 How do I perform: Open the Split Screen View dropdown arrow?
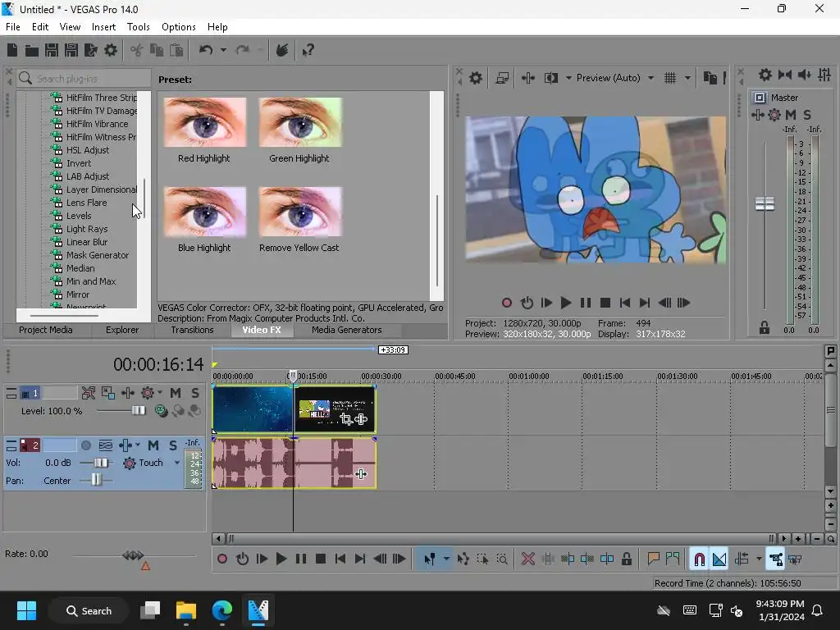[x=568, y=78]
